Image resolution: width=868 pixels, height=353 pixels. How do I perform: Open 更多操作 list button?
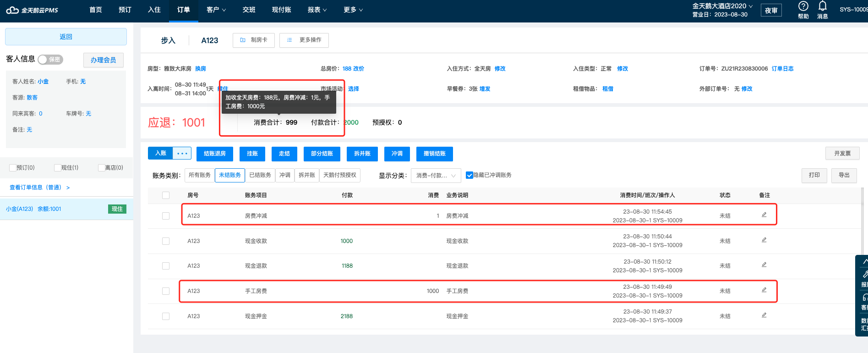(304, 40)
